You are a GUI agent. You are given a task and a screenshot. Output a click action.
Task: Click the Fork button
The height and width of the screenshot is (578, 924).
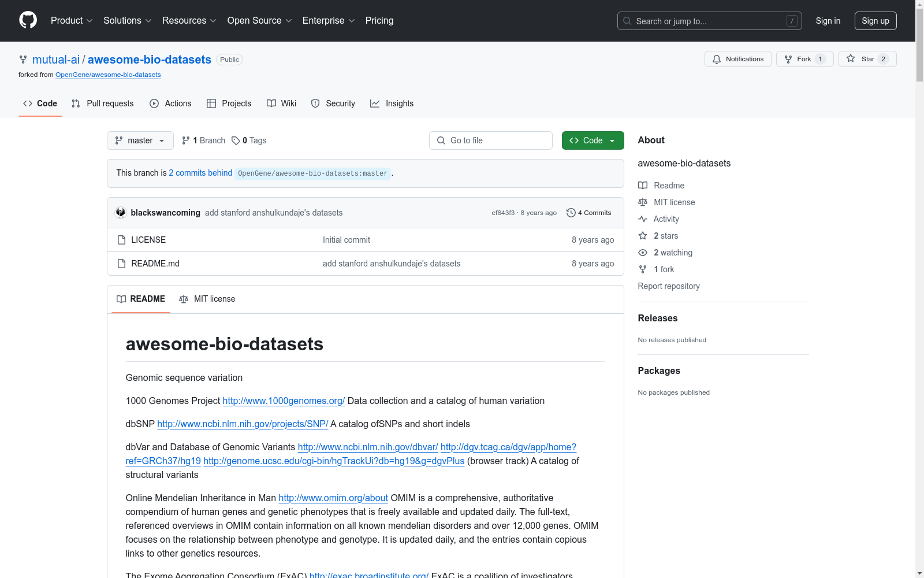click(804, 59)
